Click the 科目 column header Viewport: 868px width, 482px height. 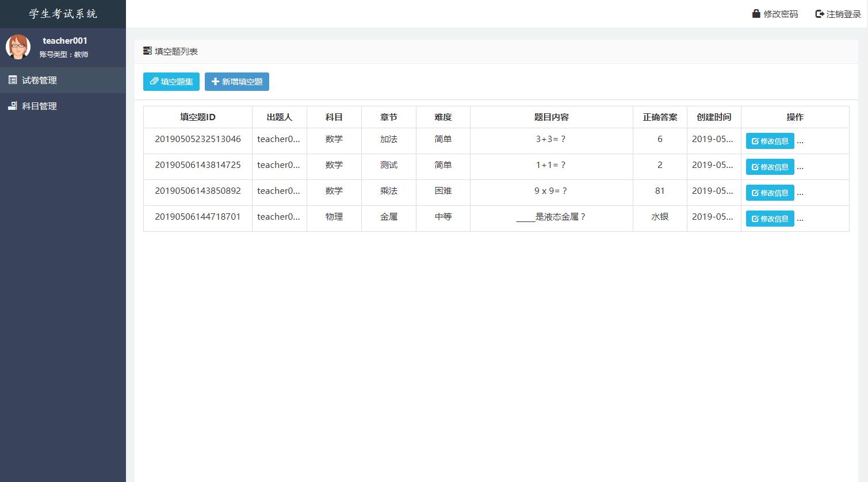coord(334,117)
